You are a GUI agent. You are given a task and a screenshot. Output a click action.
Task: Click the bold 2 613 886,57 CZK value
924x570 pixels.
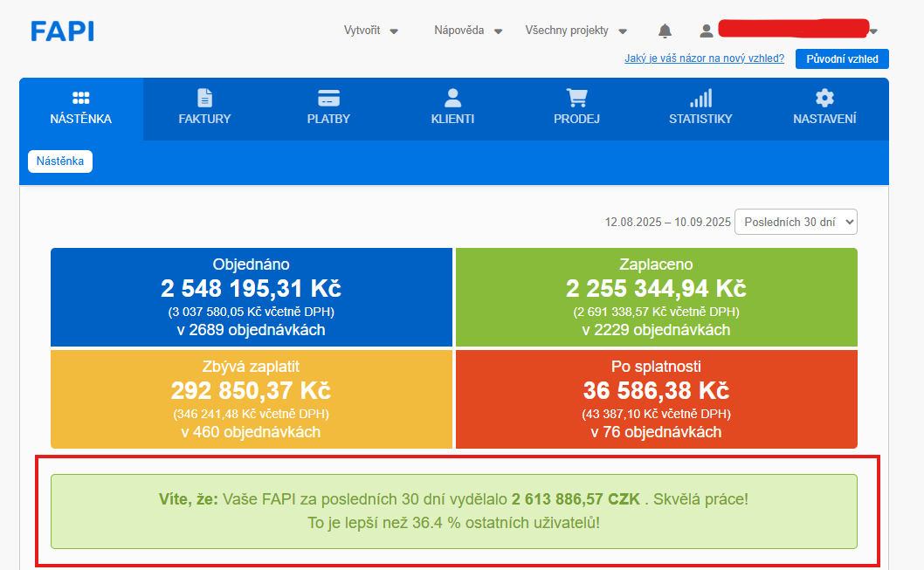pyautogui.click(x=576, y=499)
